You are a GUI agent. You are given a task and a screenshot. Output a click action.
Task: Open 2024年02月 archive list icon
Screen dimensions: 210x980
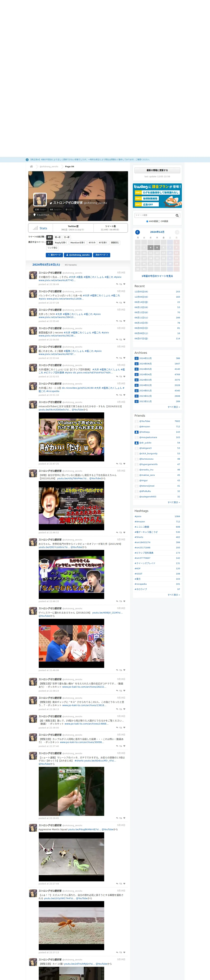136,385
